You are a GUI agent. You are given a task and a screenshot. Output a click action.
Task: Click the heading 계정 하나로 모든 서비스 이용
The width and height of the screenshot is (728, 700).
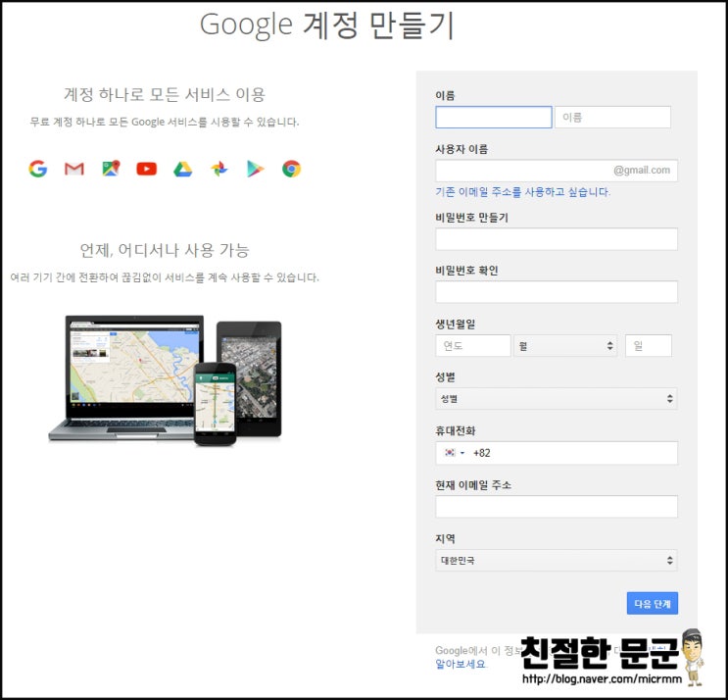165,94
